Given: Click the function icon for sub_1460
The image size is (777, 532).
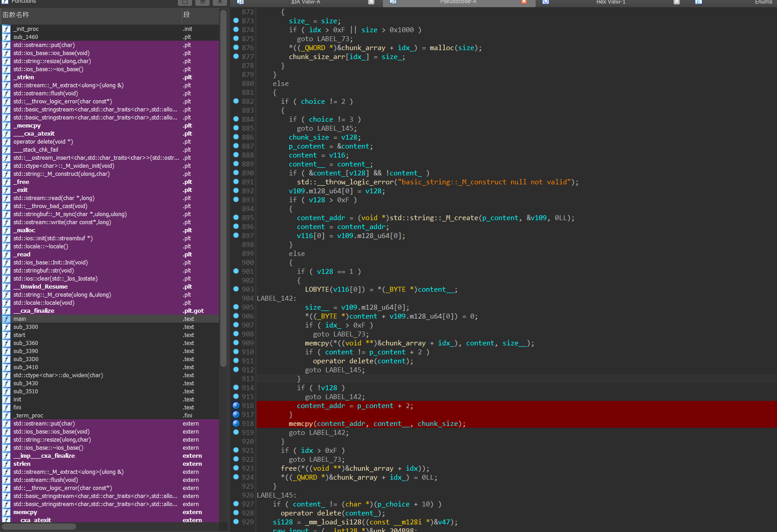Looking at the screenshot, I should (7, 37).
